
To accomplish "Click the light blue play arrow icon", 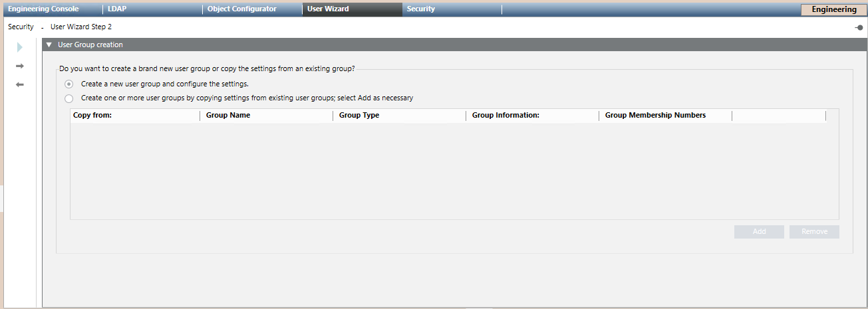I will pyautogui.click(x=20, y=47).
